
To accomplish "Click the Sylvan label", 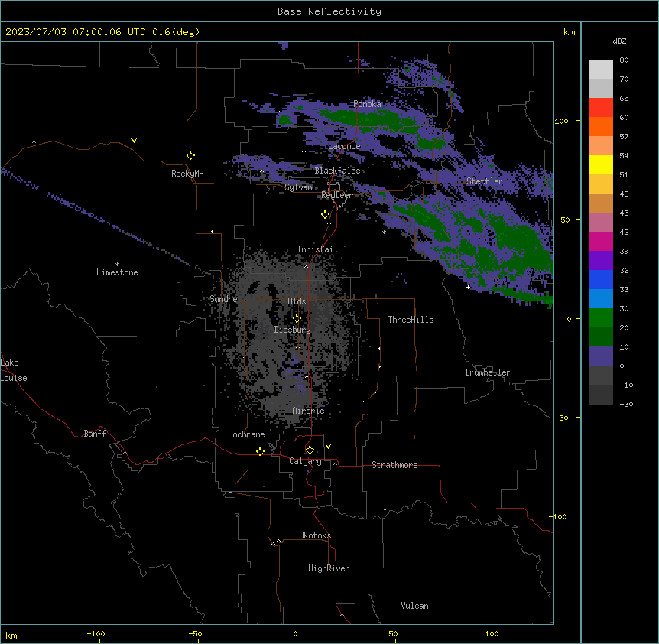I will (x=298, y=187).
